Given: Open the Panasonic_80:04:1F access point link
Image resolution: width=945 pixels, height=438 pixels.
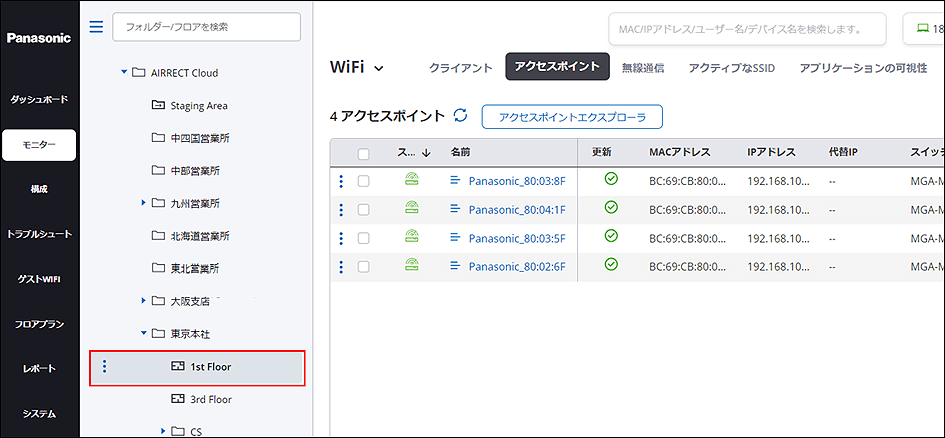Looking at the screenshot, I should (517, 209).
